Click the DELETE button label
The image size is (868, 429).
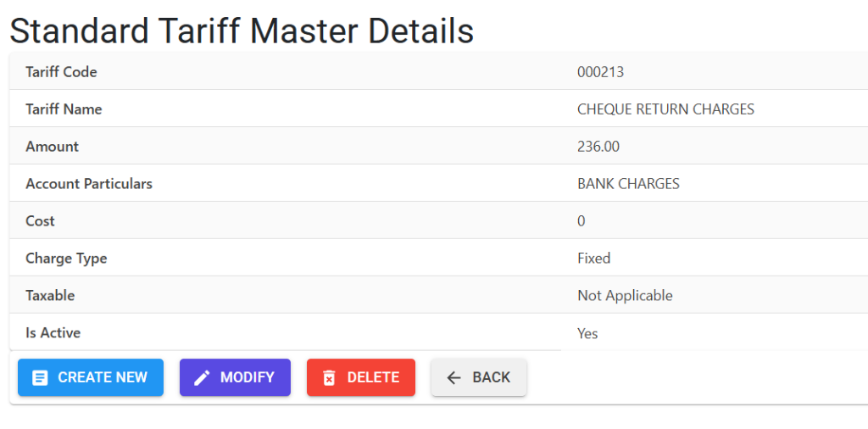(373, 377)
